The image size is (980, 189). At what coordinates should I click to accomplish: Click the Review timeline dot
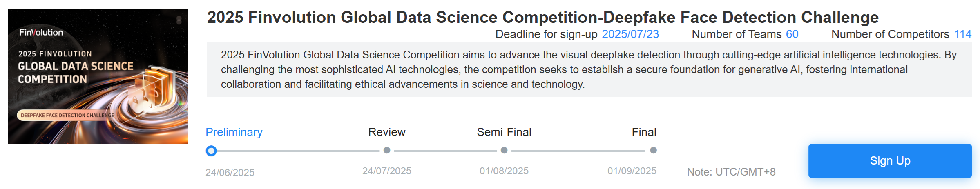387,150
